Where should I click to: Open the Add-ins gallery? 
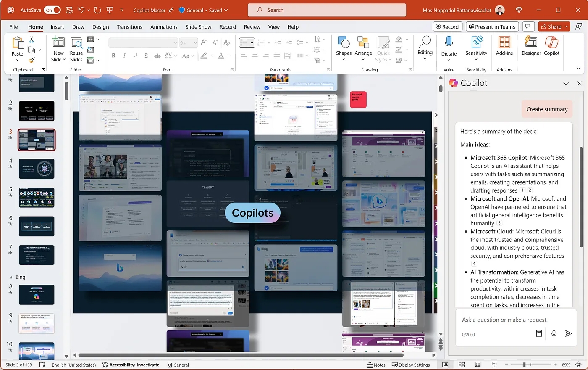pos(504,46)
